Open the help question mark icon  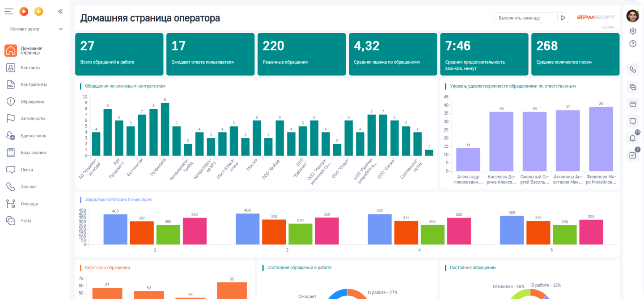(633, 43)
